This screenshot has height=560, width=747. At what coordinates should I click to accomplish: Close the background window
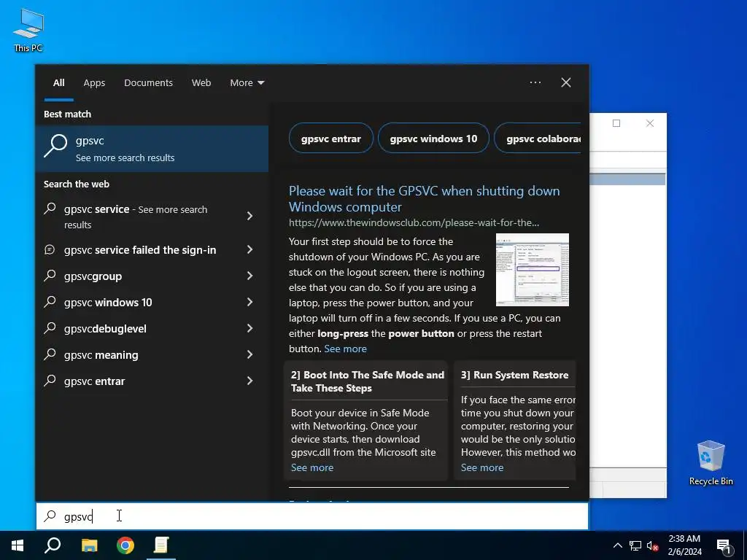pyautogui.click(x=650, y=123)
